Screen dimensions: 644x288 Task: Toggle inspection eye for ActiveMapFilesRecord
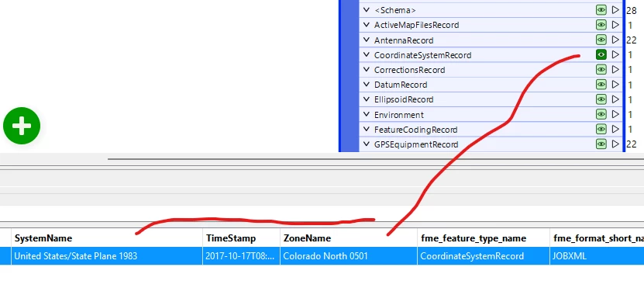[x=601, y=25]
